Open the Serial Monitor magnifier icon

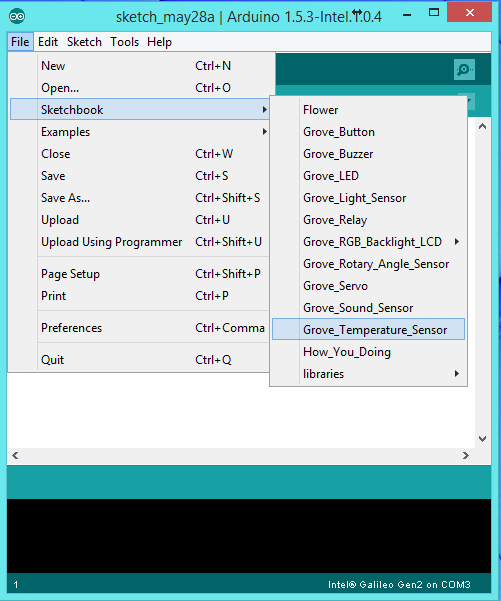[x=464, y=69]
